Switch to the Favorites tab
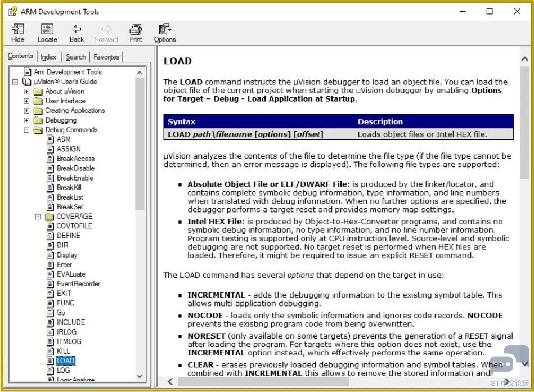Viewport: 534px width, 392px height. pos(106,57)
